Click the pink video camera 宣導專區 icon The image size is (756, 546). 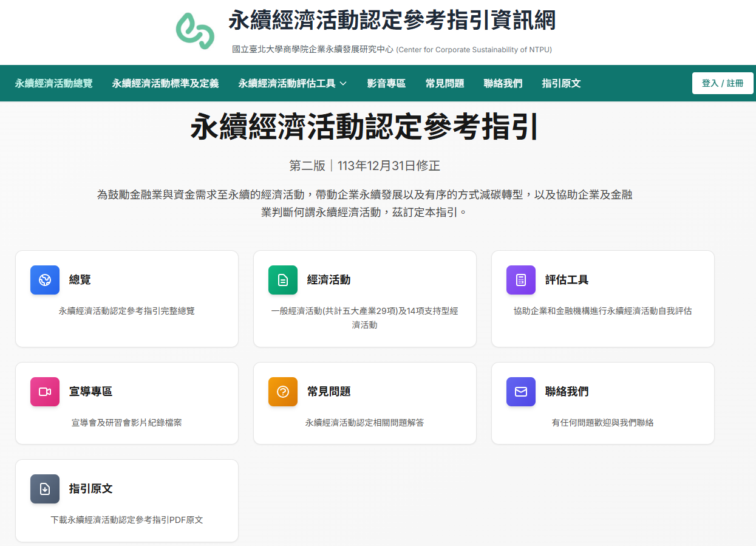point(45,392)
